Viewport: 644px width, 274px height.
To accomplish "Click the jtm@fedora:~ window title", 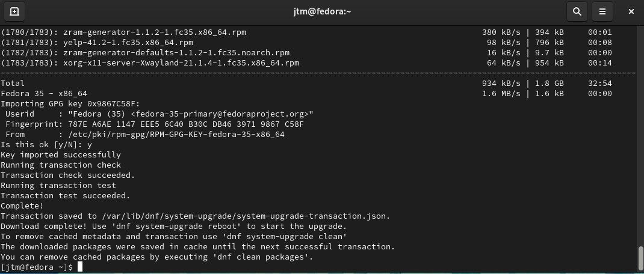I will 321,11.
